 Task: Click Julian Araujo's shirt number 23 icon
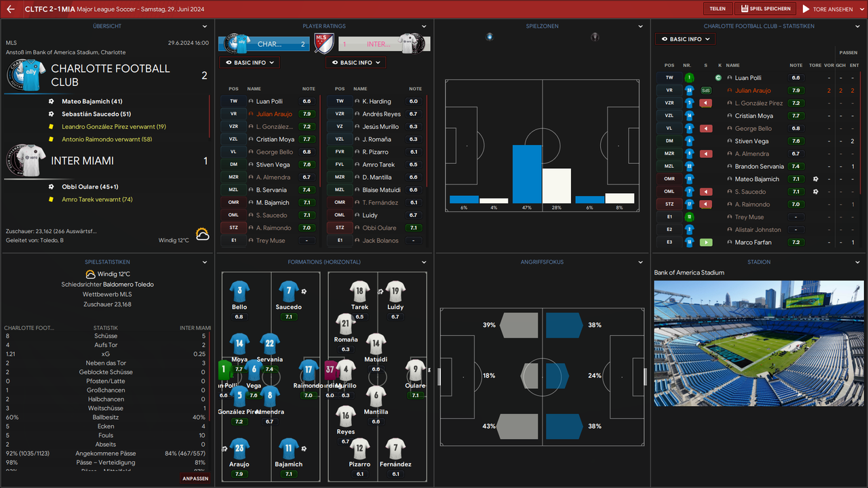click(x=689, y=90)
